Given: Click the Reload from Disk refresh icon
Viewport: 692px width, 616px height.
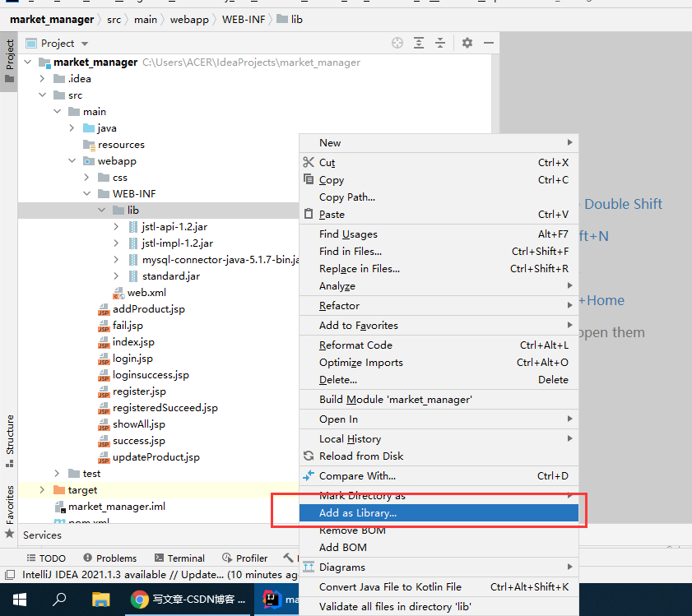Looking at the screenshot, I should point(309,456).
